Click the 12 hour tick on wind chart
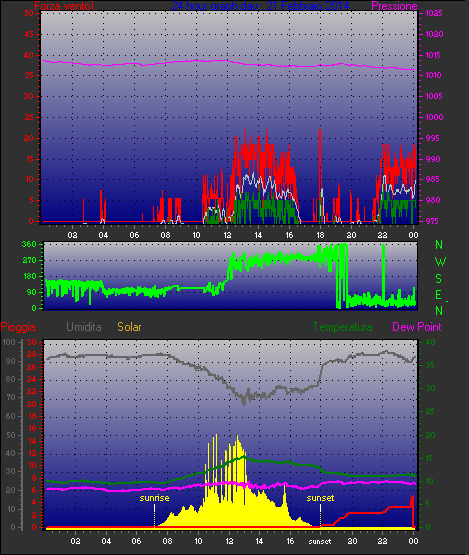Viewport: 469px width, 555px height. (227, 235)
